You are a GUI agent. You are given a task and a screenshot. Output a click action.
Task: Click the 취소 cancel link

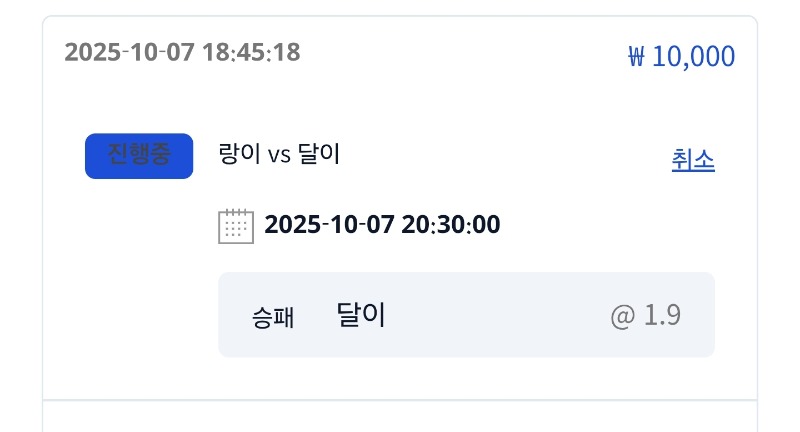pyautogui.click(x=693, y=160)
